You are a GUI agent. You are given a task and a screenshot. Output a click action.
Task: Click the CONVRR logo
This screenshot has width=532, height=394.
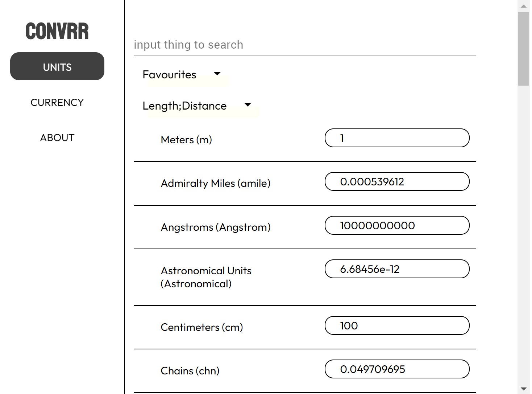coord(57,31)
